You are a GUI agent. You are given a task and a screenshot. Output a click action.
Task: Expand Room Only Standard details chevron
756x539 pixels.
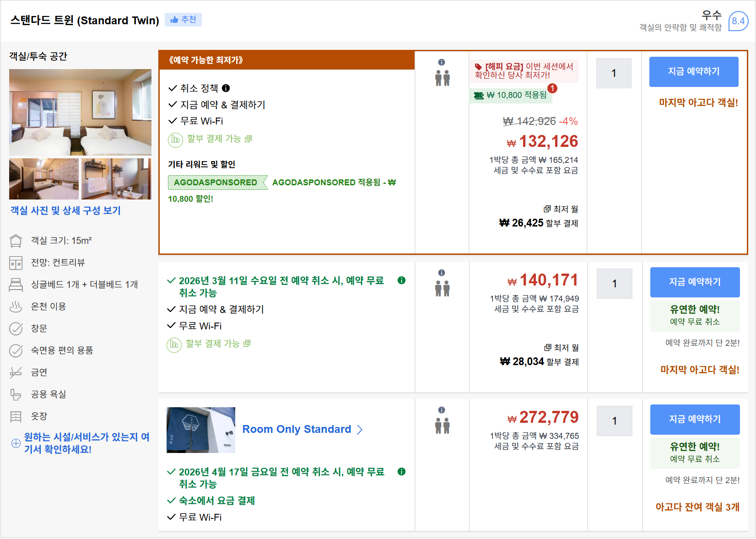(360, 430)
